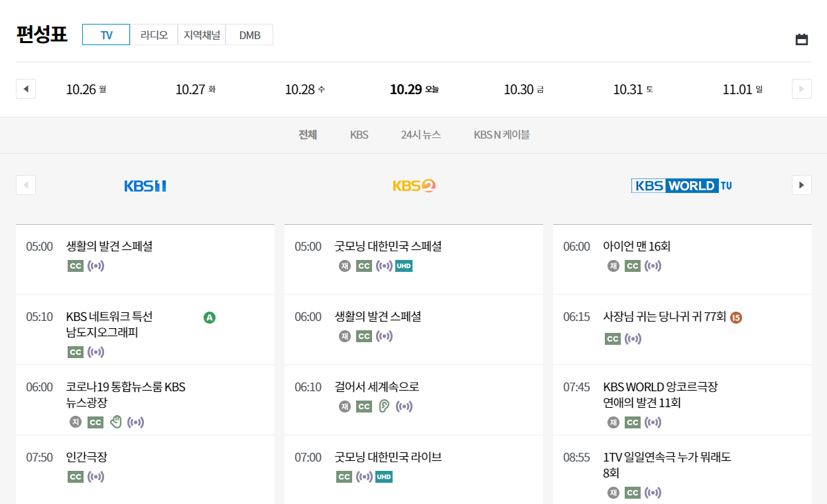Select the KBS N 케이블 filter
827x504 pixels.
pyautogui.click(x=501, y=135)
